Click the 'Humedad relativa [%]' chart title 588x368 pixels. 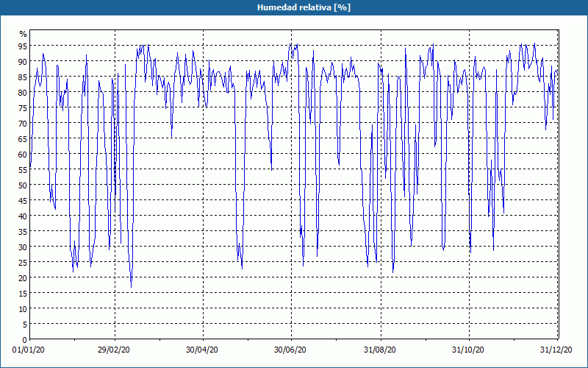304,7
